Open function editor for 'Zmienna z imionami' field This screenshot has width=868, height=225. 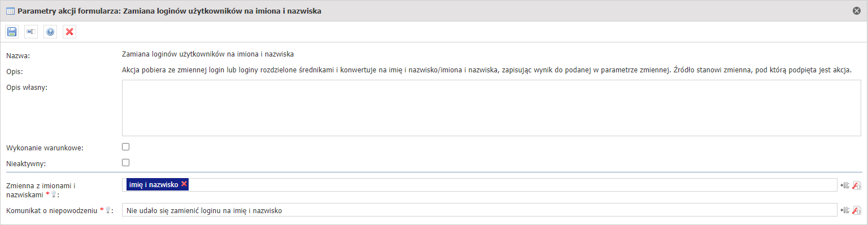[857, 185]
